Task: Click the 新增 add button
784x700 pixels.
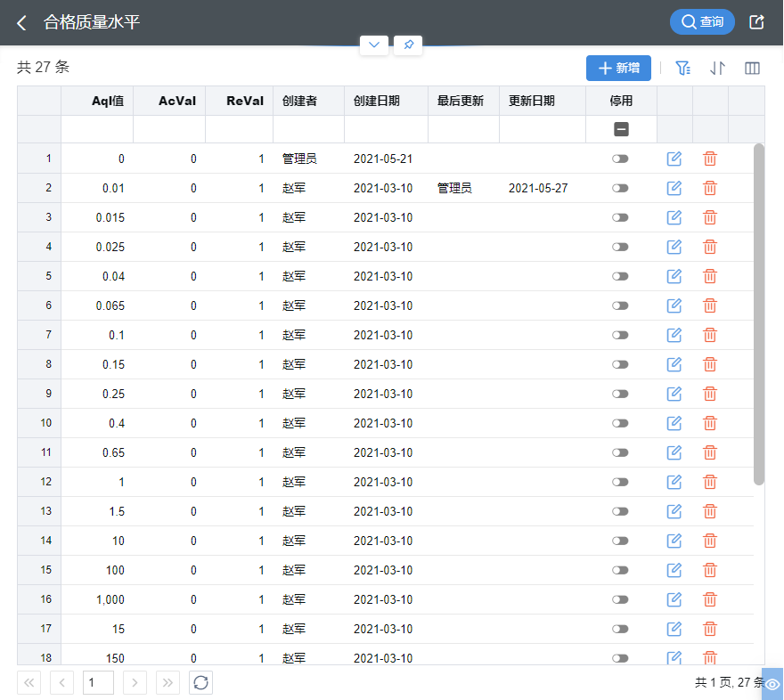Action: tap(618, 68)
